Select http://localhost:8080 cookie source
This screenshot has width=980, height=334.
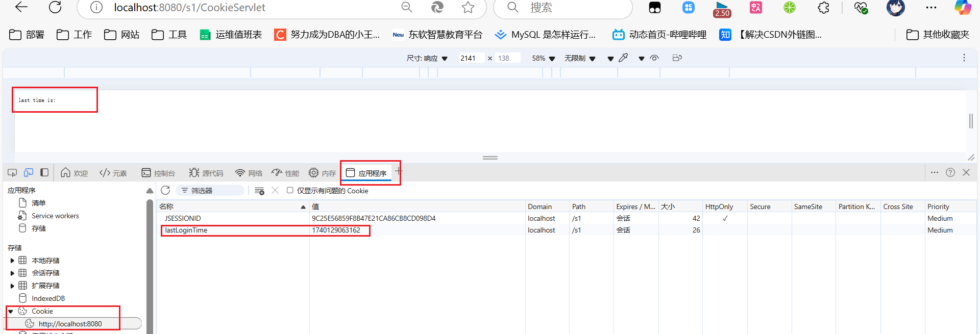[70, 324]
